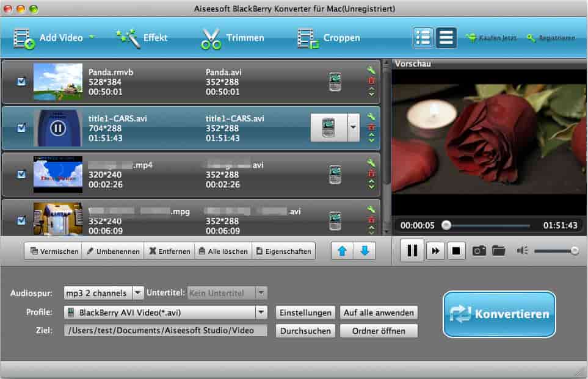Stop the preview playback
588x379 pixels.
[x=456, y=251]
